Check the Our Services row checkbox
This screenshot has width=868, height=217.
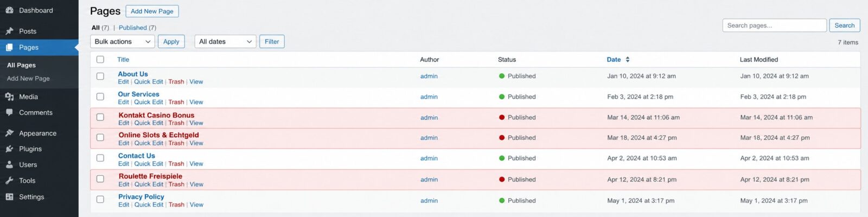100,97
